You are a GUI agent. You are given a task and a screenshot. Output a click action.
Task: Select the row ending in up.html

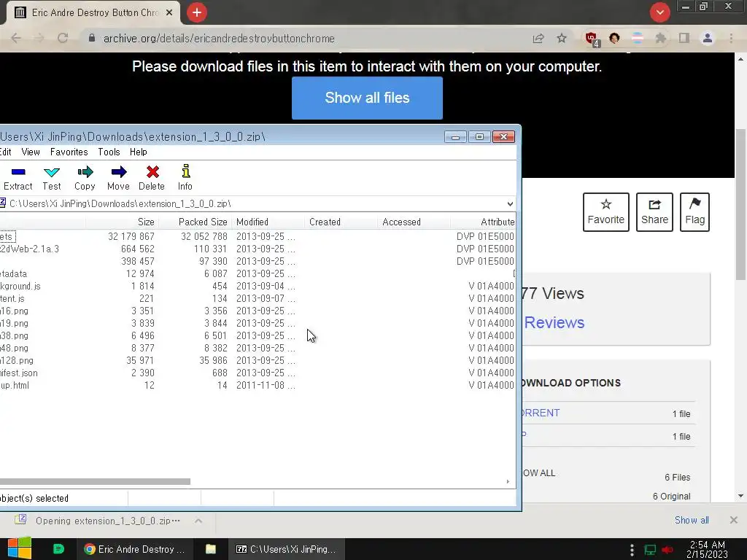click(258, 385)
